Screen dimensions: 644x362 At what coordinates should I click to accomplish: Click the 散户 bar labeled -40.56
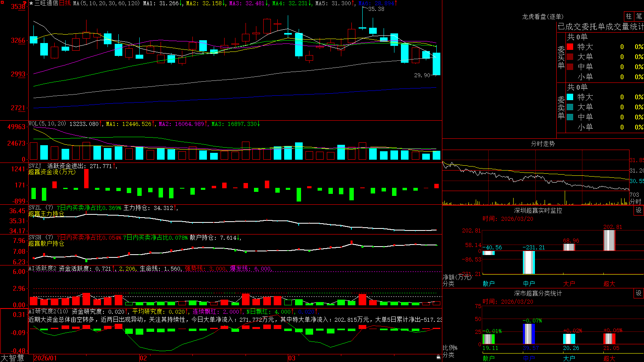tap(489, 253)
